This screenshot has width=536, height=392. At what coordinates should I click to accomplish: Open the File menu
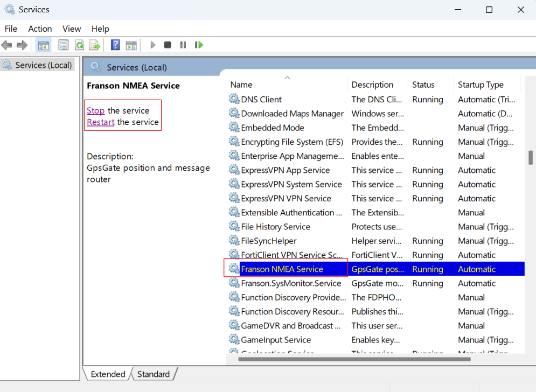pyautogui.click(x=11, y=29)
